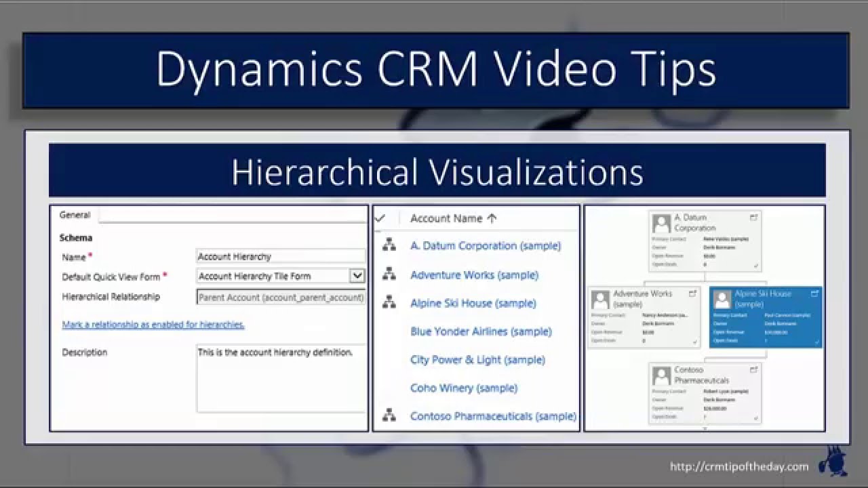Click hierarchy icon beside Adventure Works
Screen dimensions: 868x488
coord(389,274)
